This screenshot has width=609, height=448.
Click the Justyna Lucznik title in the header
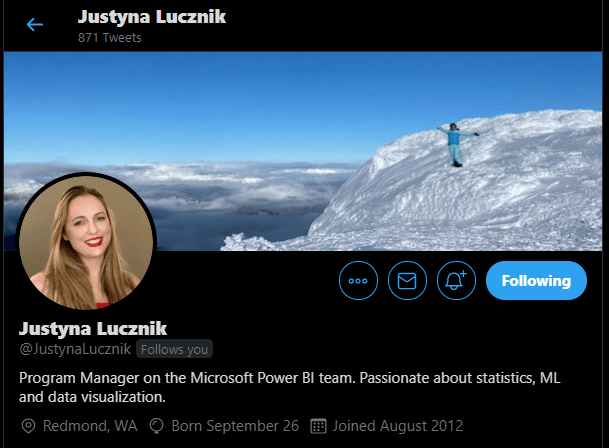pyautogui.click(x=152, y=17)
